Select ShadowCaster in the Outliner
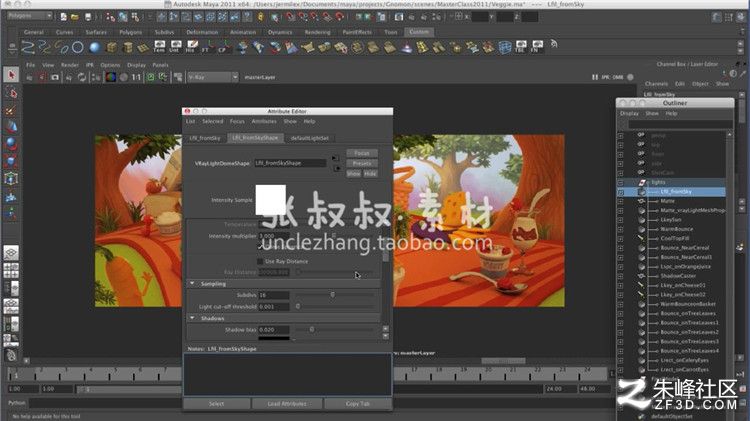750x421 pixels. click(678, 276)
